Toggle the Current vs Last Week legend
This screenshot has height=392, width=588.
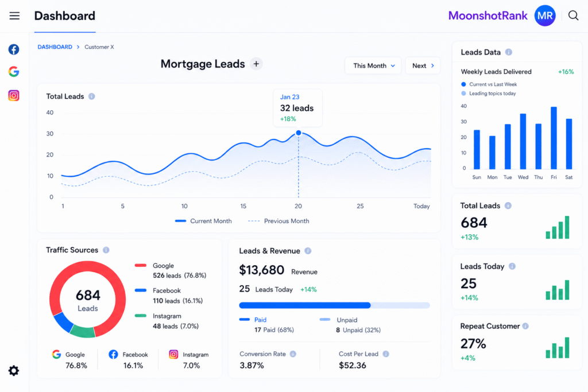click(489, 84)
